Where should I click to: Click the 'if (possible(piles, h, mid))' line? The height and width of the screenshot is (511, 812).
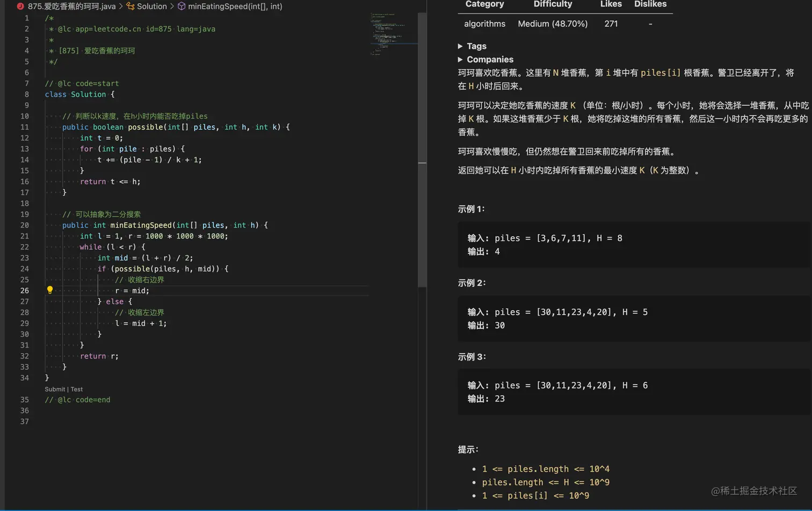163,269
